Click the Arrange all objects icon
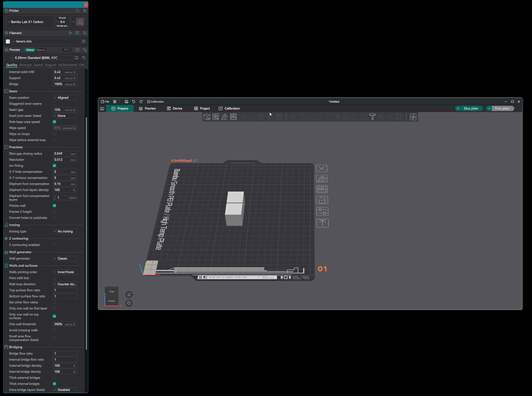This screenshot has width=532, height=396. click(234, 116)
